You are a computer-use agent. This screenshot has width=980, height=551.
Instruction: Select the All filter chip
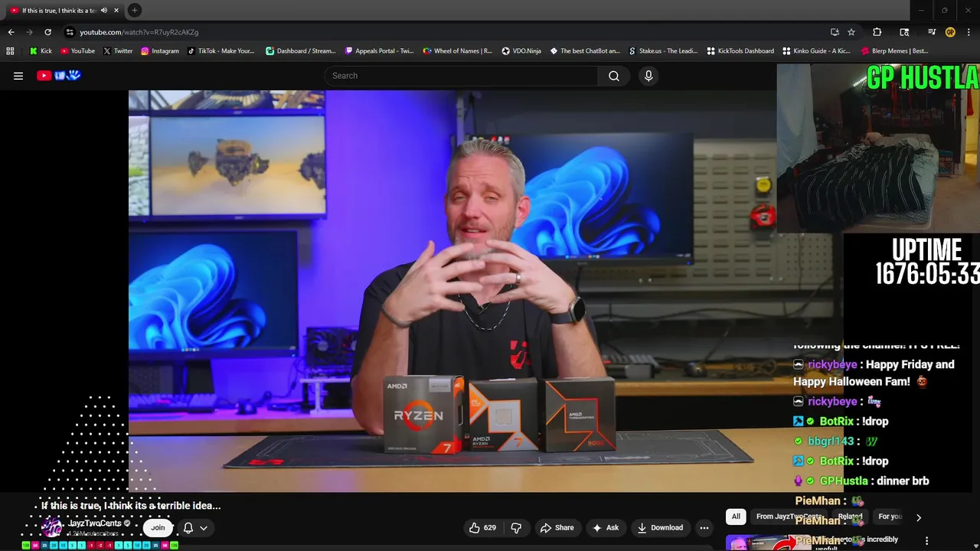pyautogui.click(x=736, y=517)
